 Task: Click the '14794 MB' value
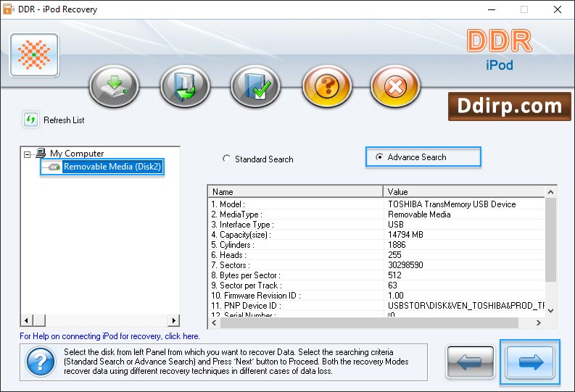(405, 235)
